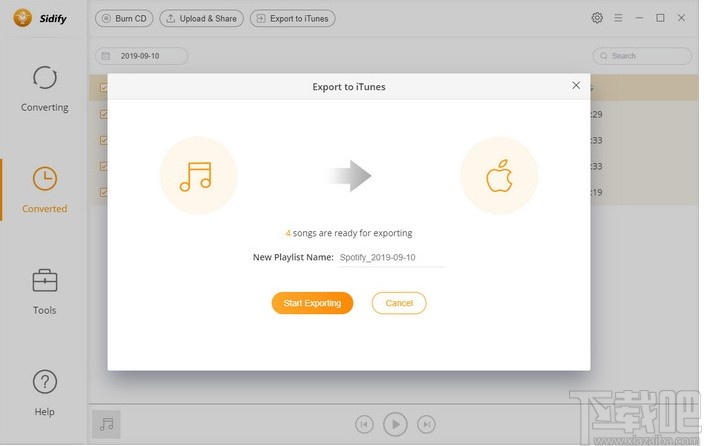Maximize the Sidify window
Screen dimensions: 704x446
pos(660,18)
